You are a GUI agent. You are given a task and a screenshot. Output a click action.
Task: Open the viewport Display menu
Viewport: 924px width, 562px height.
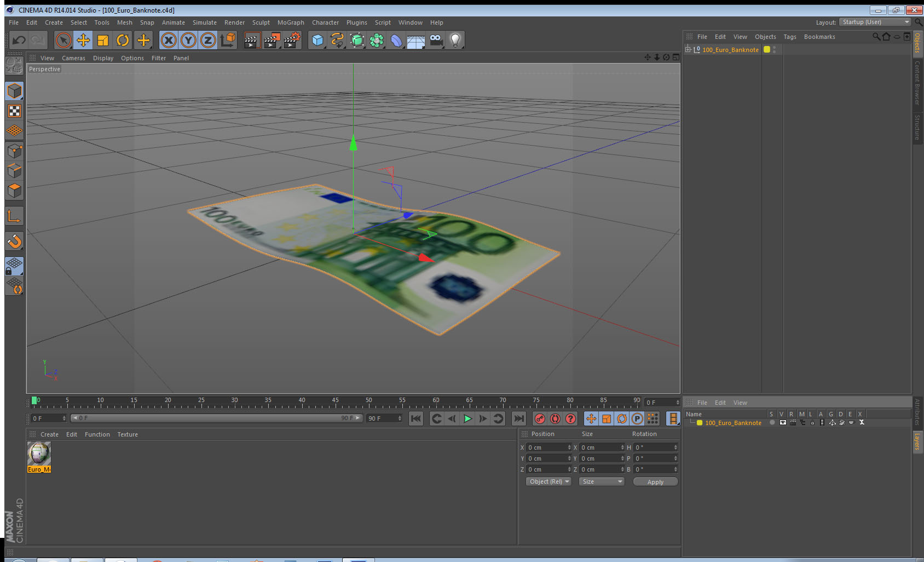[x=103, y=58]
